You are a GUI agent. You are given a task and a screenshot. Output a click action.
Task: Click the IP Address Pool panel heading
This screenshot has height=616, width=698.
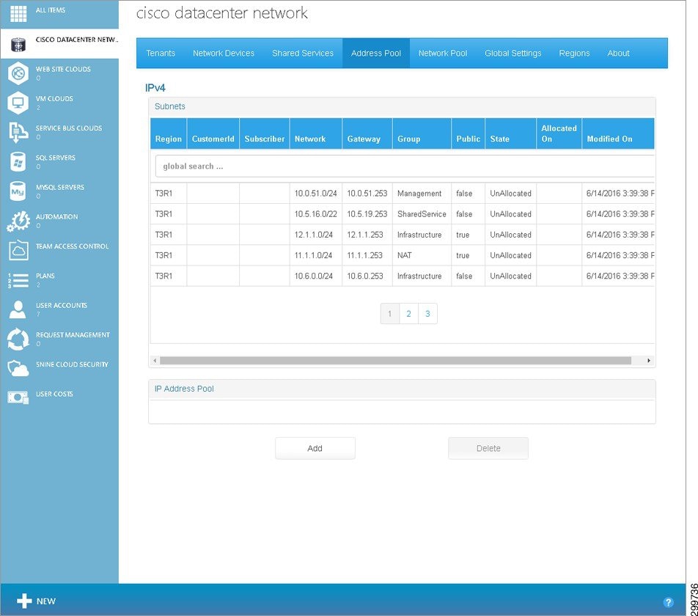click(184, 389)
